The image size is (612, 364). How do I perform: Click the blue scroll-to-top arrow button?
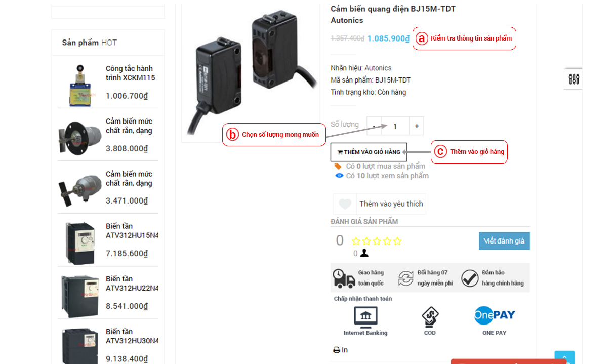[564, 357]
